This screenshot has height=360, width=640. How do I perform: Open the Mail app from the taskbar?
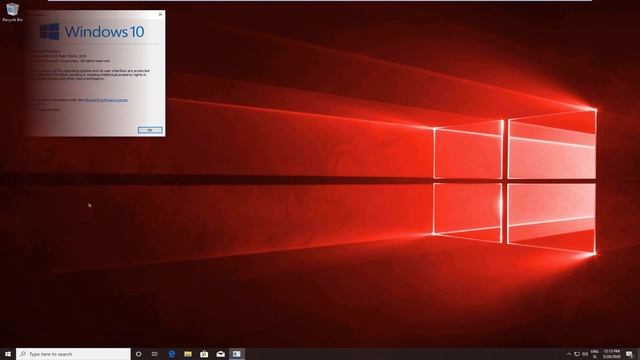pos(220,354)
